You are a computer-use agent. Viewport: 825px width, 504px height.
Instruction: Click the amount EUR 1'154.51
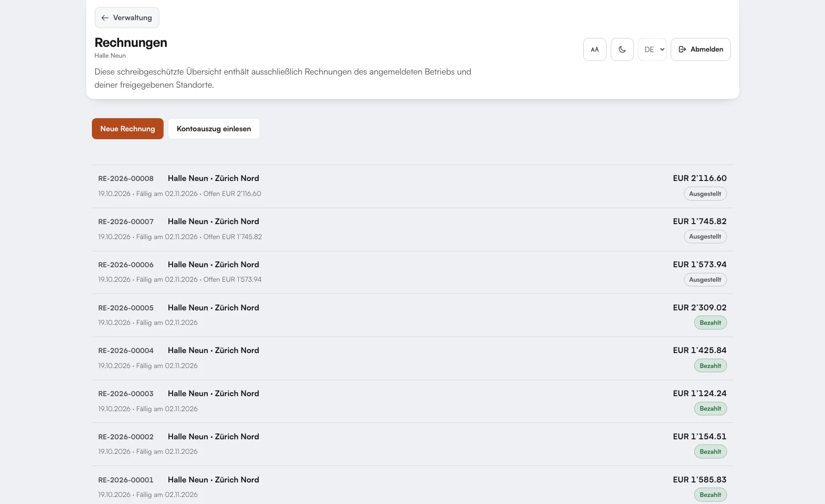point(699,436)
